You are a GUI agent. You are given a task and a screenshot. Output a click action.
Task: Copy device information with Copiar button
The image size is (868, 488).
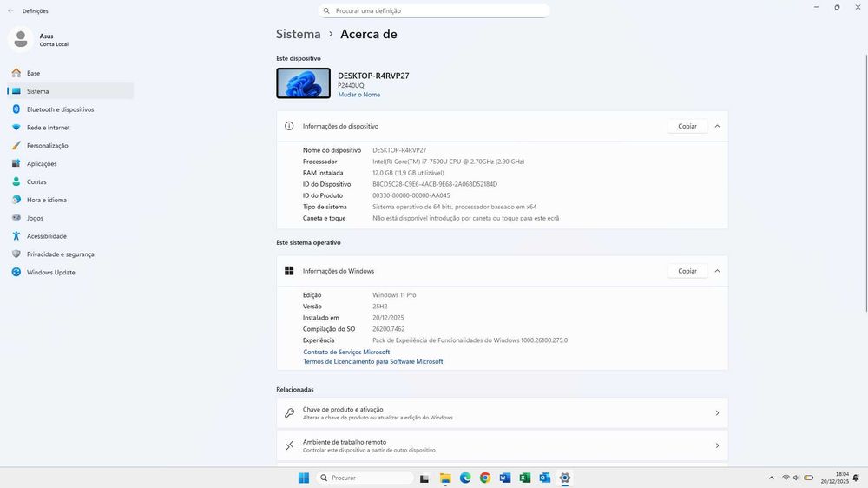pos(687,126)
